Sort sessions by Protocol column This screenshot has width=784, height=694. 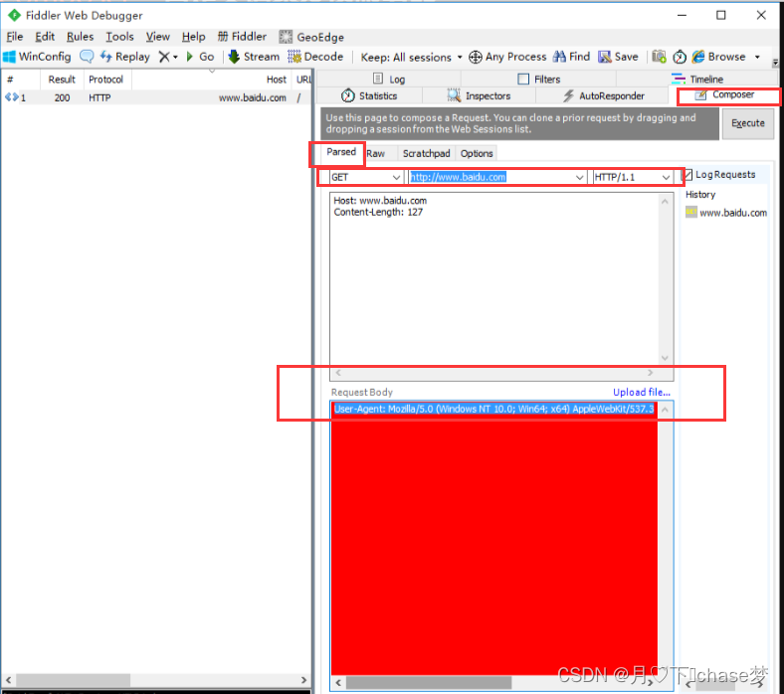pos(107,79)
